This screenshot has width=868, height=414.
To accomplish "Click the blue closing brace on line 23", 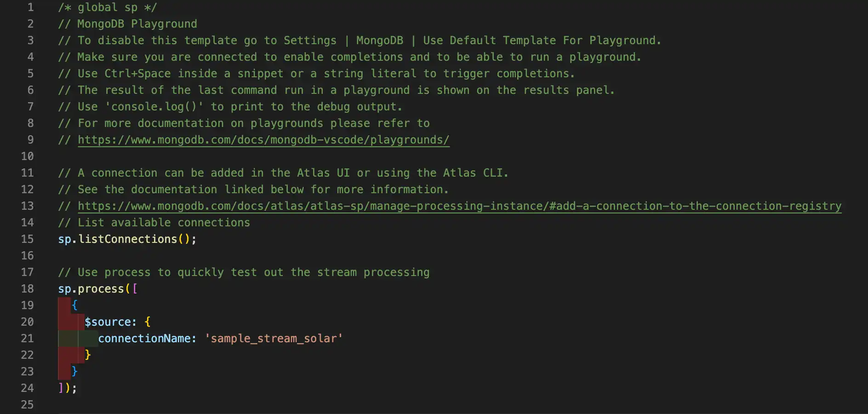I will [74, 372].
